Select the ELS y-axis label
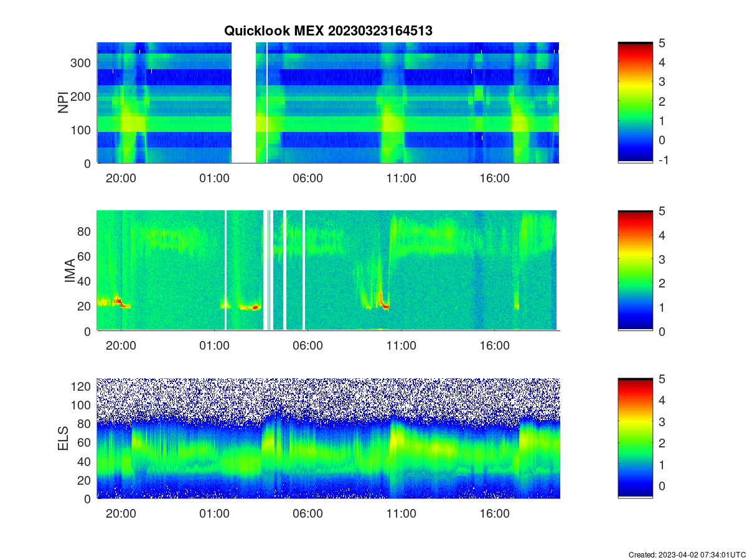This screenshot has height=560, width=747. [x=63, y=439]
